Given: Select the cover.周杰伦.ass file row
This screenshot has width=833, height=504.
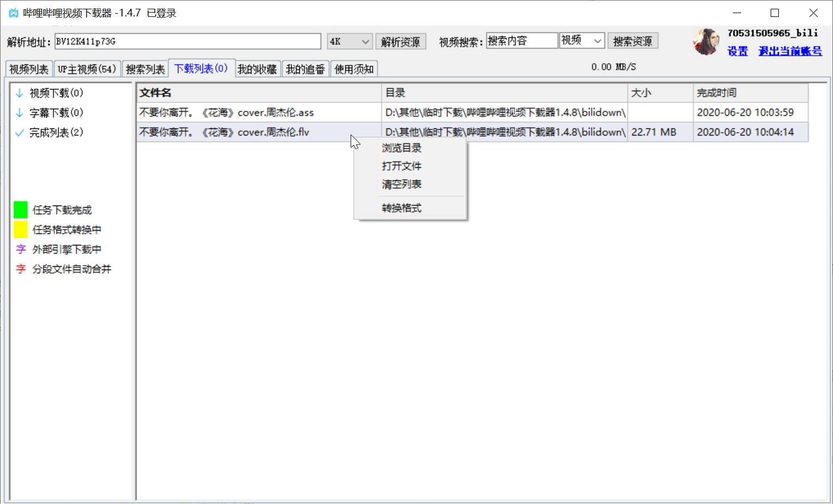Looking at the screenshot, I should point(473,113).
